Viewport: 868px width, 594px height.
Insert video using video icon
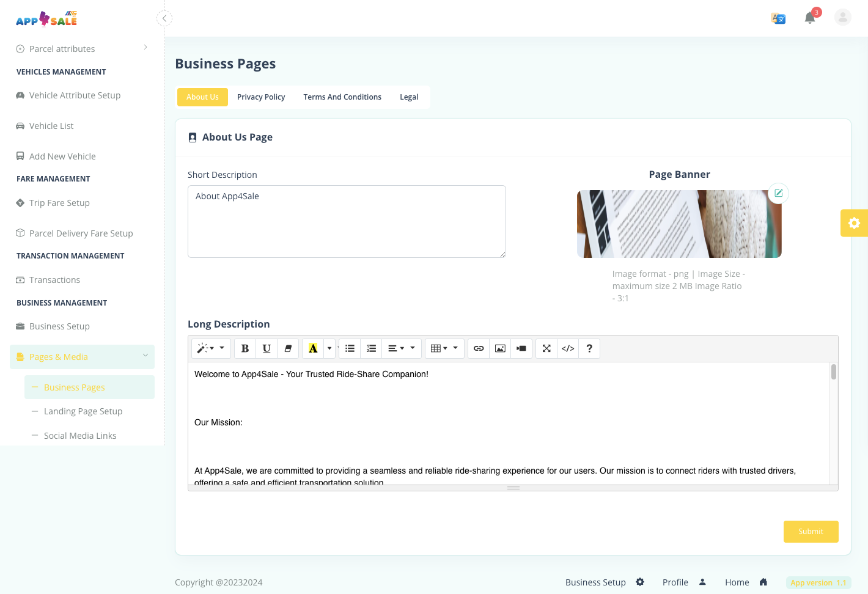pyautogui.click(x=521, y=348)
